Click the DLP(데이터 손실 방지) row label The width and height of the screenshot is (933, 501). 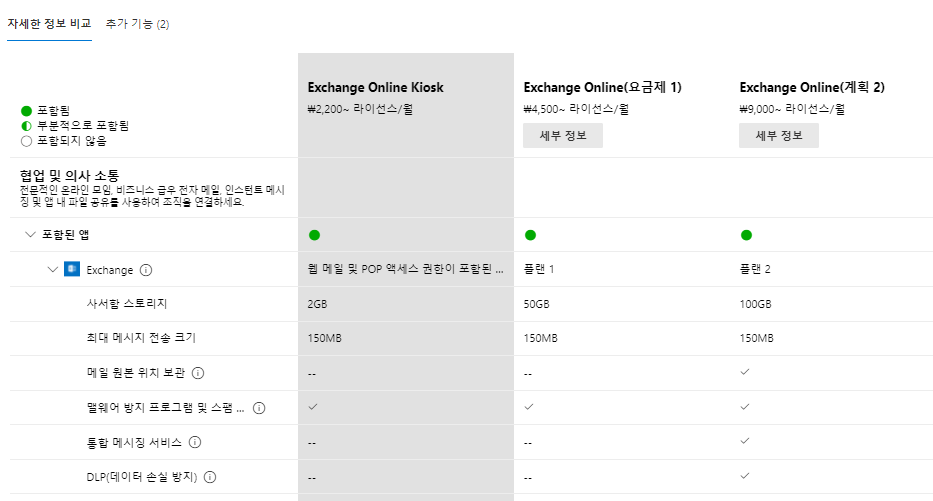(142, 477)
